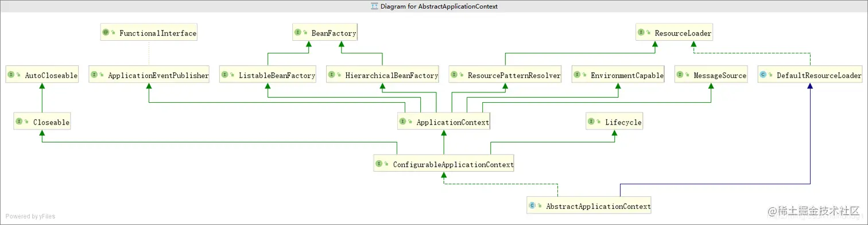Image resolution: width=868 pixels, height=225 pixels.
Task: Click the interface icon on ApplicationEventPublisher
Action: click(x=95, y=75)
